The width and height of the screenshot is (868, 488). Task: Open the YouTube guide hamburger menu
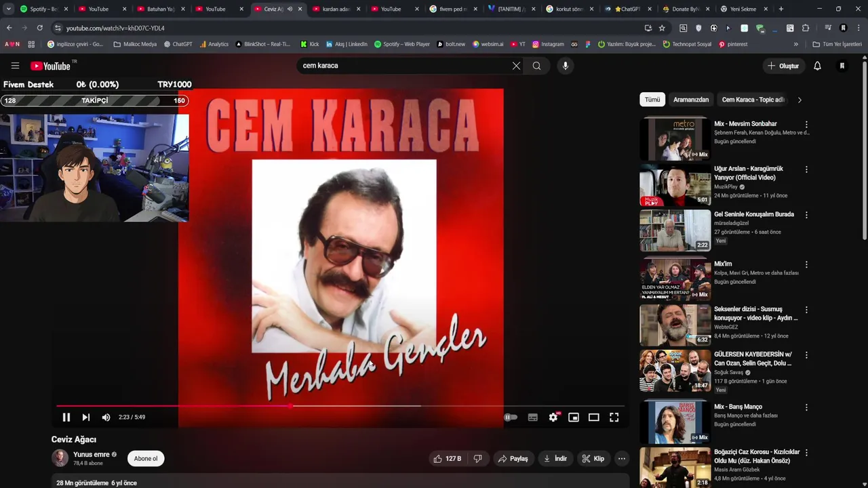15,66
